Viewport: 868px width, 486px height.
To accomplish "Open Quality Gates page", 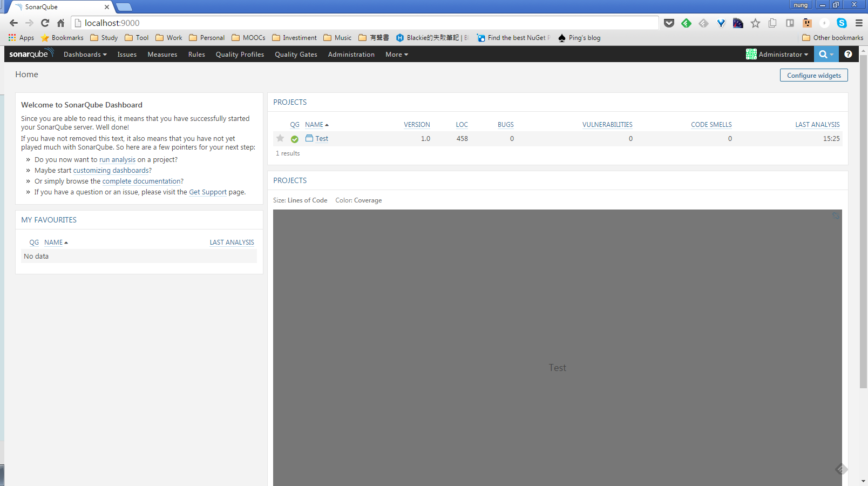I will [296, 55].
